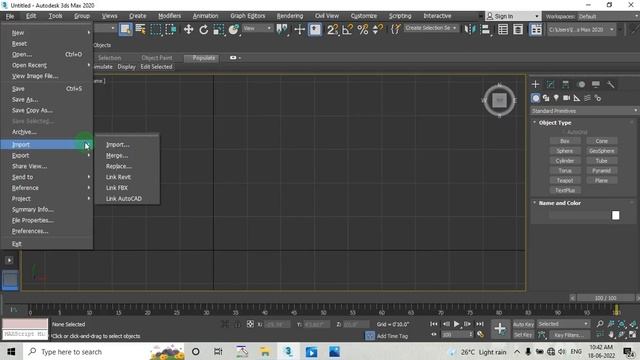This screenshot has height=360, width=640.
Task: Choose the Rectangular Selection Region tool
Action: click(x=156, y=29)
